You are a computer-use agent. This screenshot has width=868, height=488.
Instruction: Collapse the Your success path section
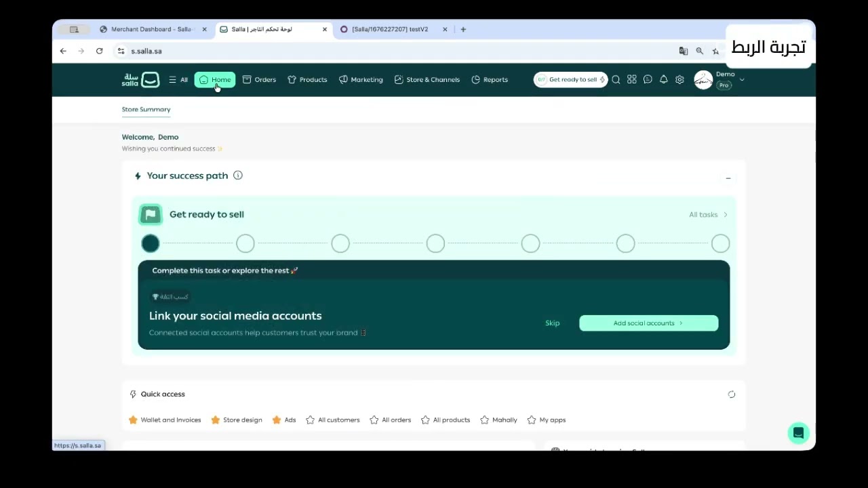tap(728, 178)
